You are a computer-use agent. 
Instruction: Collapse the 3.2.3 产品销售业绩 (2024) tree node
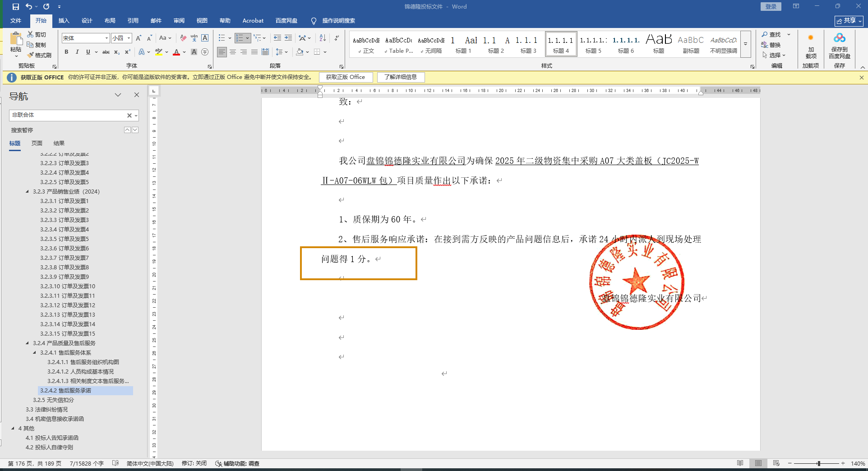tap(28, 191)
